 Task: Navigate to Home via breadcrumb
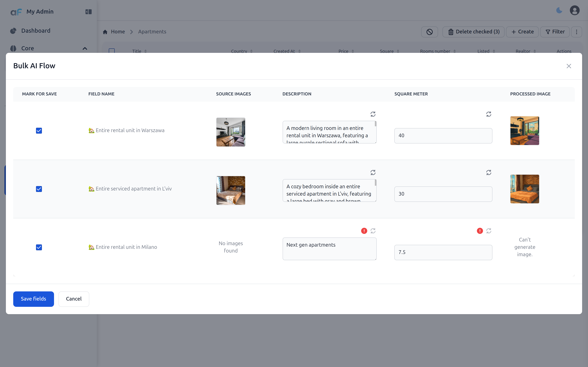pos(118,32)
